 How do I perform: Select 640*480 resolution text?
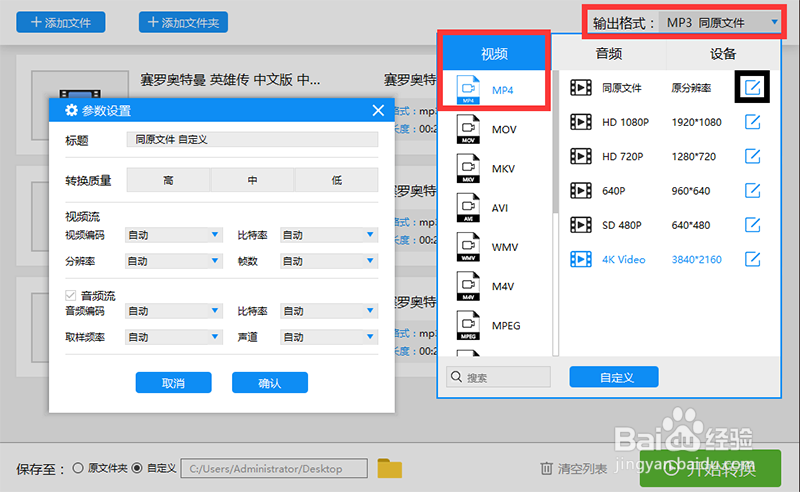click(x=690, y=225)
